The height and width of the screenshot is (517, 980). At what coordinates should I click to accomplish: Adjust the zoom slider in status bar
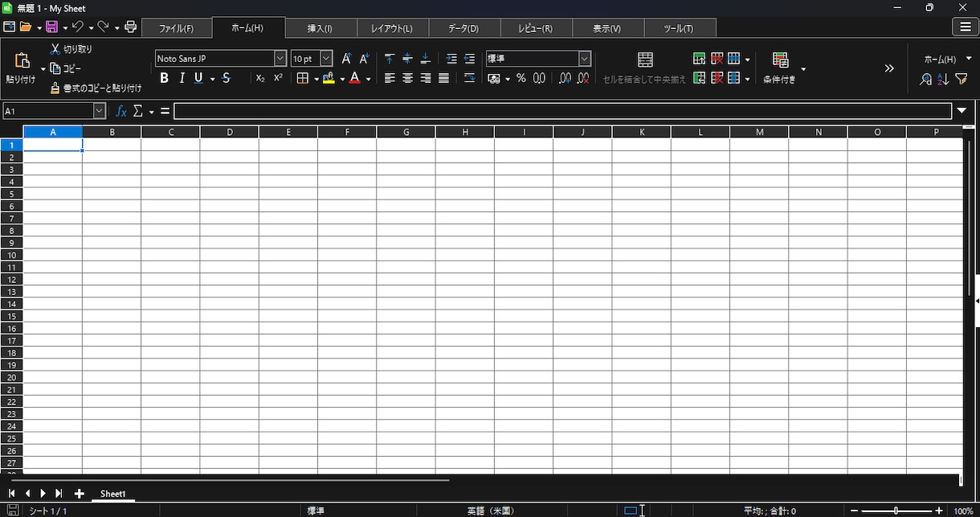click(x=896, y=511)
